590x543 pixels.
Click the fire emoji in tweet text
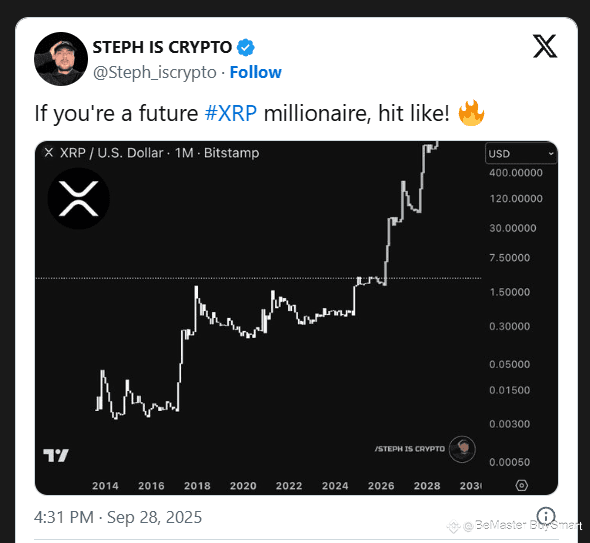[471, 113]
